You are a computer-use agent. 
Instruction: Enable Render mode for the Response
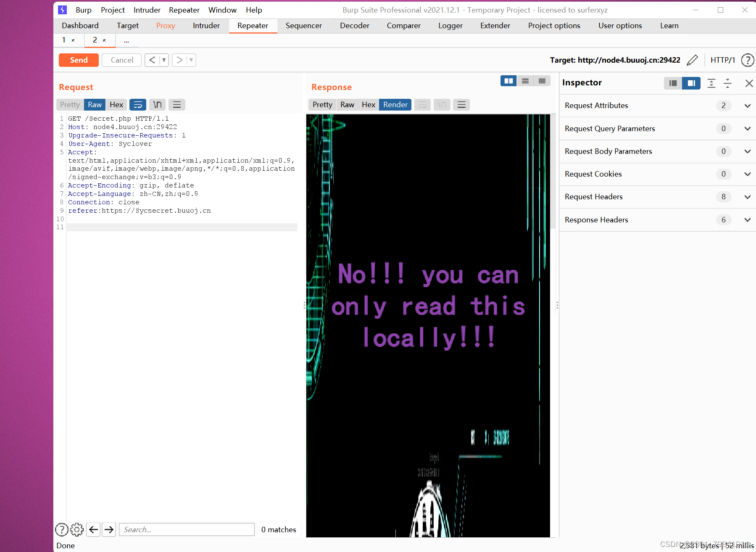pos(394,104)
